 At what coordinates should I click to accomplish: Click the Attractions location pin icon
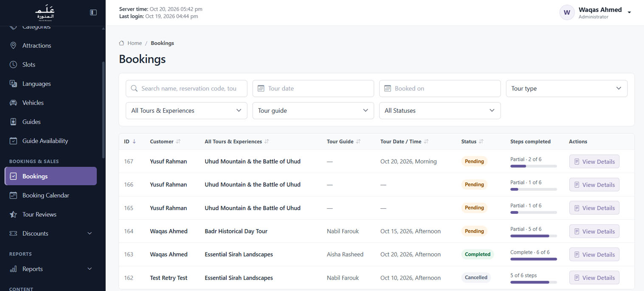(x=13, y=45)
